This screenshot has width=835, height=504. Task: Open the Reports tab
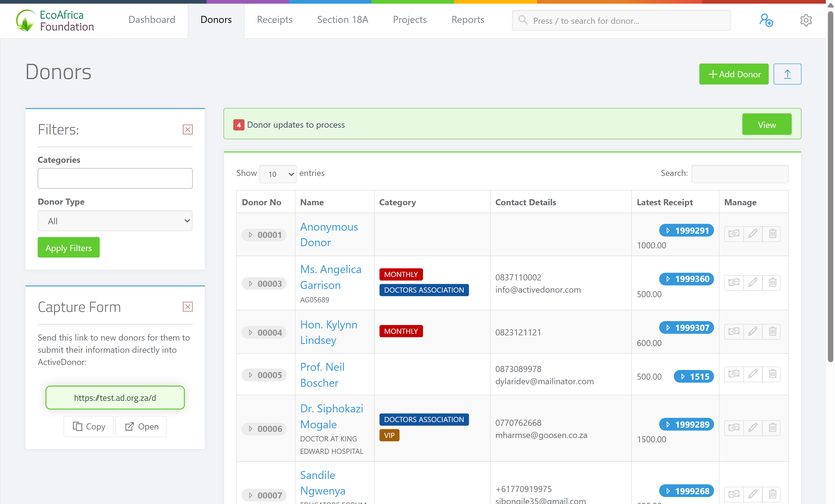point(468,20)
